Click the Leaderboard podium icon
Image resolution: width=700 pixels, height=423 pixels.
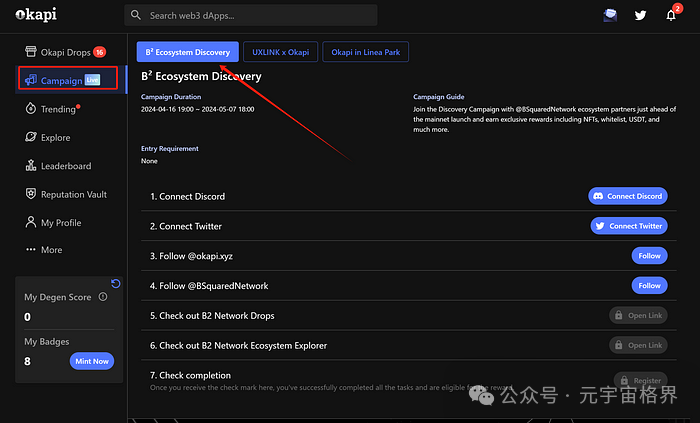click(x=31, y=166)
